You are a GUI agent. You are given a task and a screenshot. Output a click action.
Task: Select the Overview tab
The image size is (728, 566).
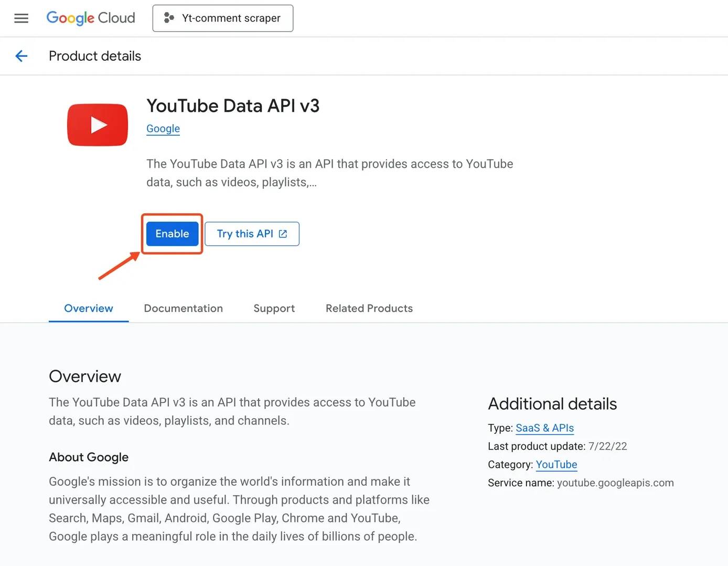[x=89, y=308]
